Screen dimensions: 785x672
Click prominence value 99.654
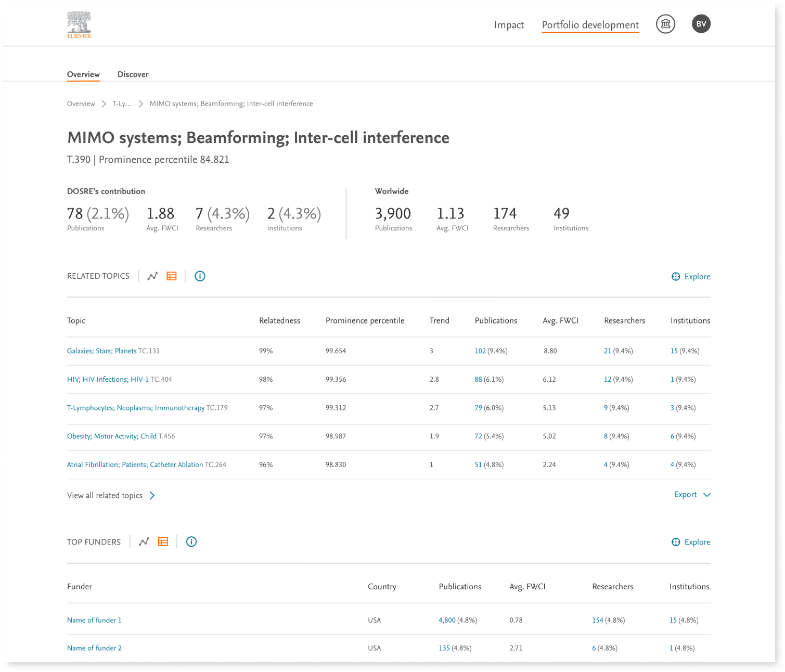click(336, 351)
